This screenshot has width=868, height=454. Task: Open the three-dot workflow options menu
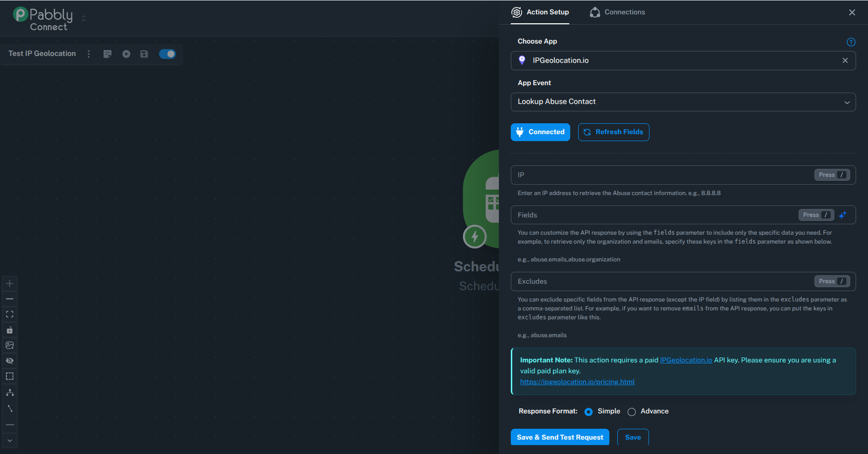pyautogui.click(x=89, y=54)
